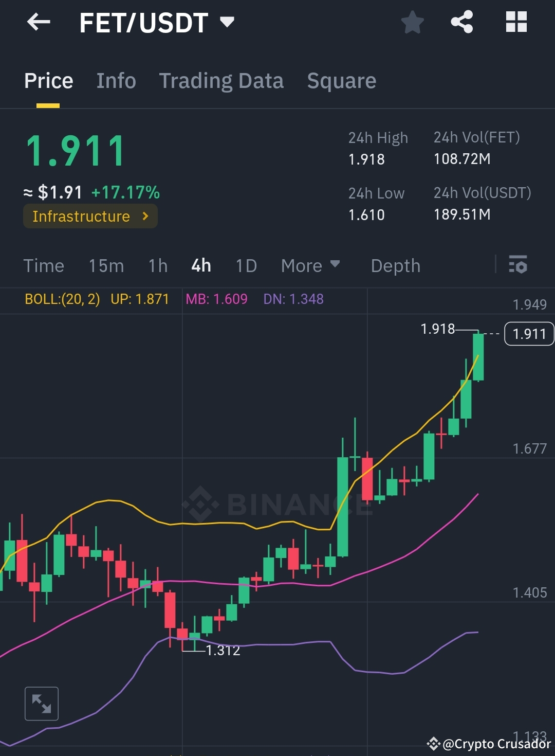Switch to the 15m timeframe
This screenshot has width=555, height=756.
[106, 265]
